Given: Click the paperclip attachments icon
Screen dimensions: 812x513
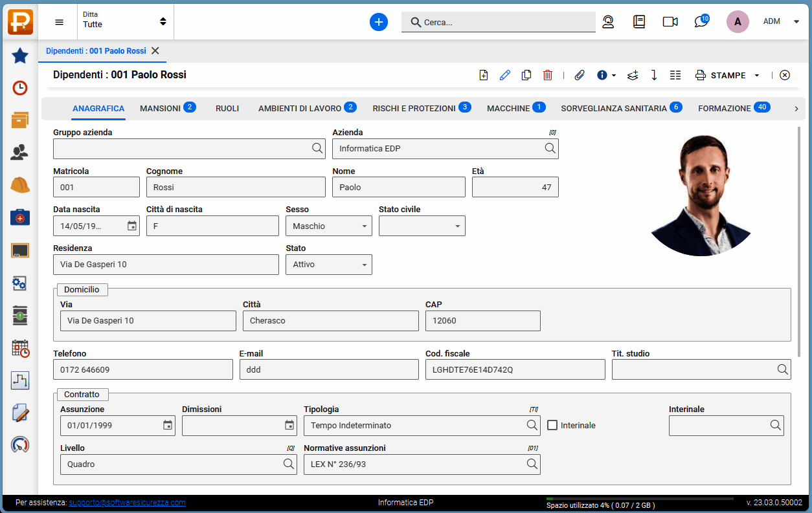Looking at the screenshot, I should point(580,75).
